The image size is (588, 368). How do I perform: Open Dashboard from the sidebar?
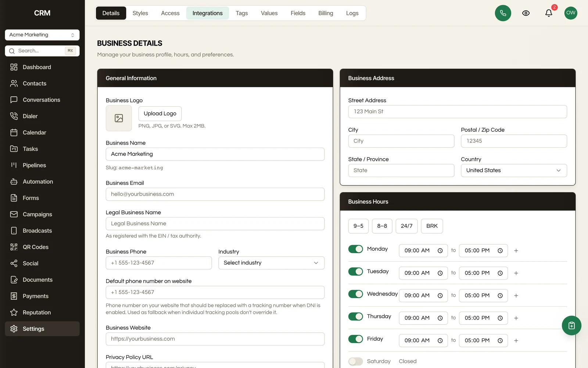tap(42, 67)
